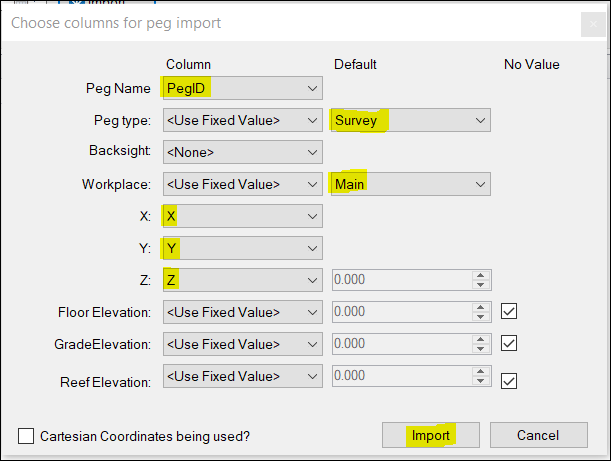This screenshot has width=611, height=461.
Task: Open the GradeElevation column dropdown
Action: click(x=242, y=344)
